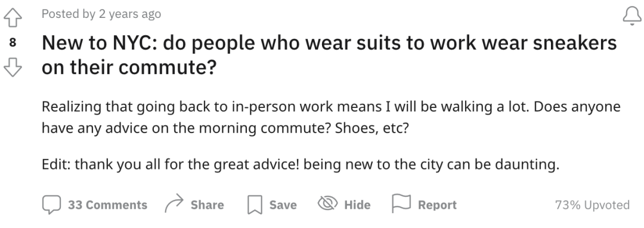
Task: Click the 73% Upvoted text
Action: (x=592, y=205)
